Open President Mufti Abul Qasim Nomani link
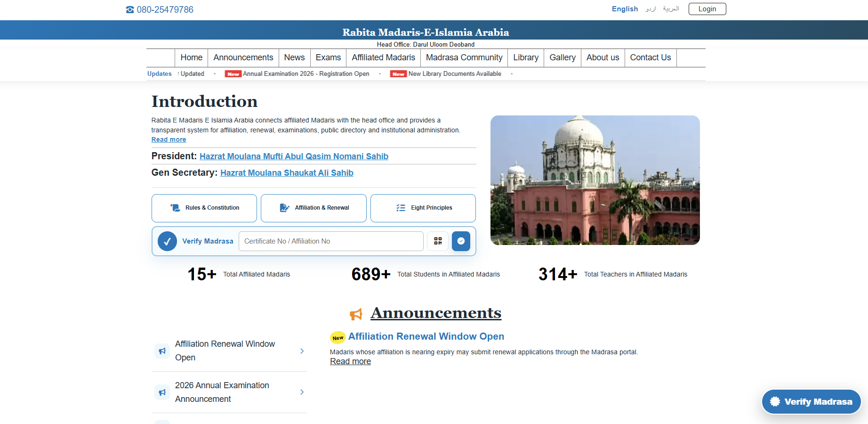Image resolution: width=868 pixels, height=424 pixels. tap(294, 156)
